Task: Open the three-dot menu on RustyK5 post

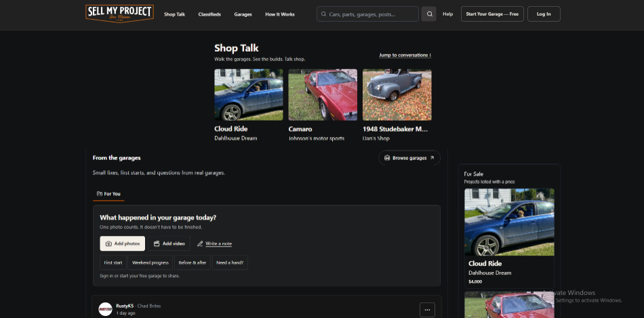Action: point(427,310)
